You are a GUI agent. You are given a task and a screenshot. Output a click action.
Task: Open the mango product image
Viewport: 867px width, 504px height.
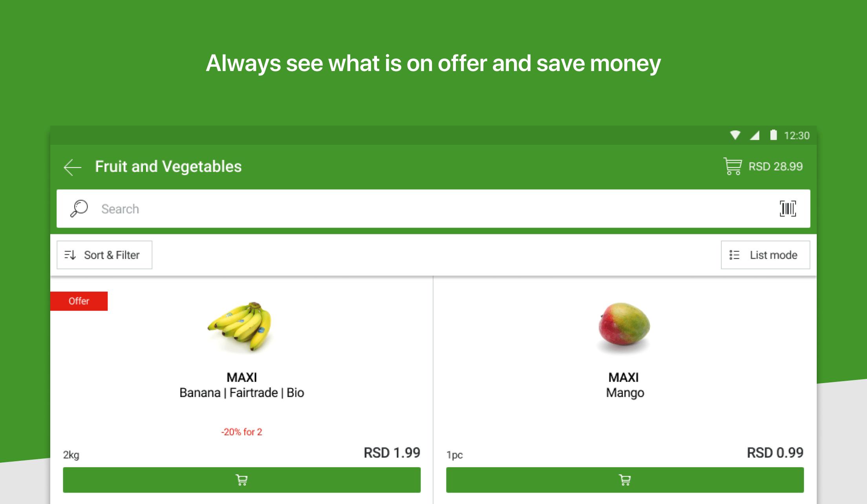(x=624, y=327)
